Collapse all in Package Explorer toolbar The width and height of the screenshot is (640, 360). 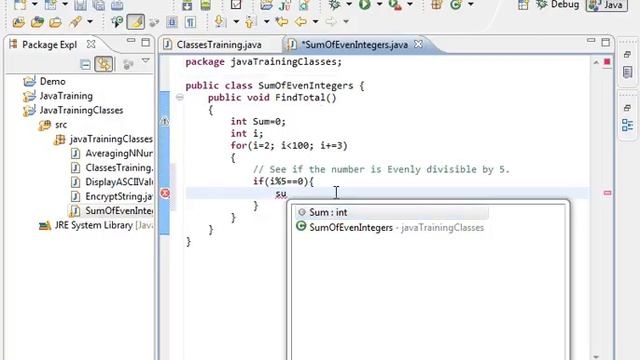pyautogui.click(x=85, y=64)
